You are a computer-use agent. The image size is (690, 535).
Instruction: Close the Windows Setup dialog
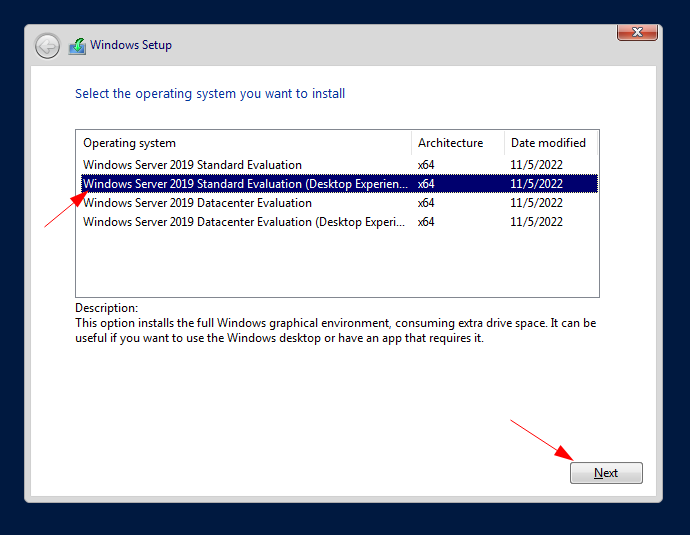(637, 32)
